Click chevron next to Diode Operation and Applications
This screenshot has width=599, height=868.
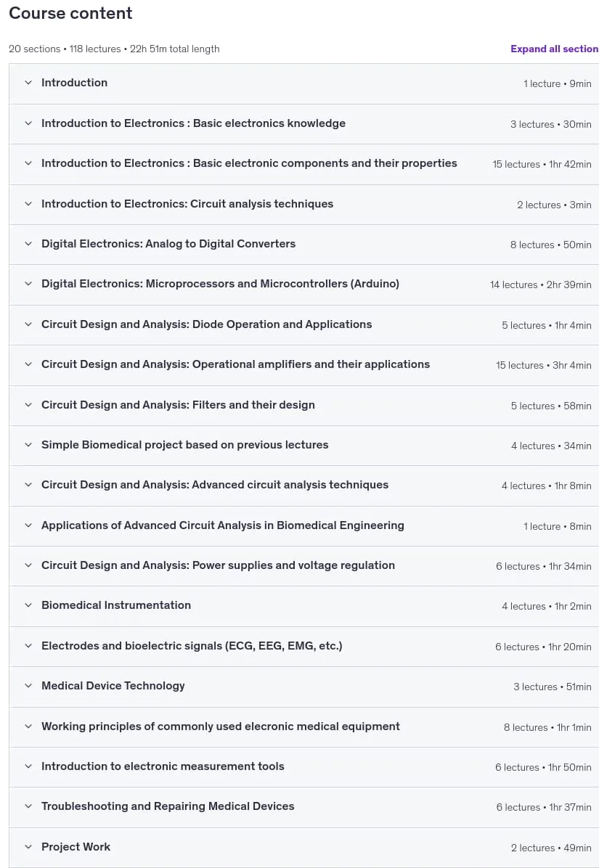coord(28,324)
